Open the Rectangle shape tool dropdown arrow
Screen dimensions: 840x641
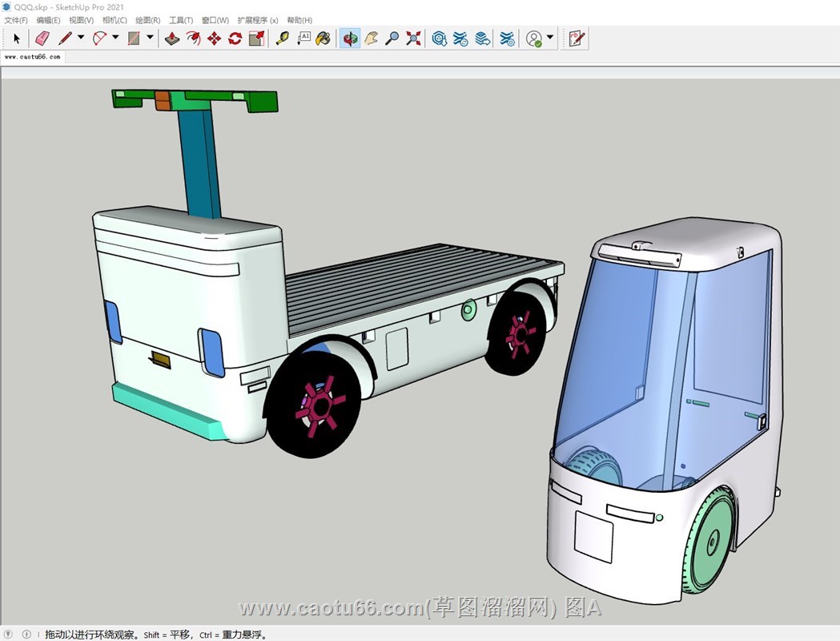pos(150,38)
